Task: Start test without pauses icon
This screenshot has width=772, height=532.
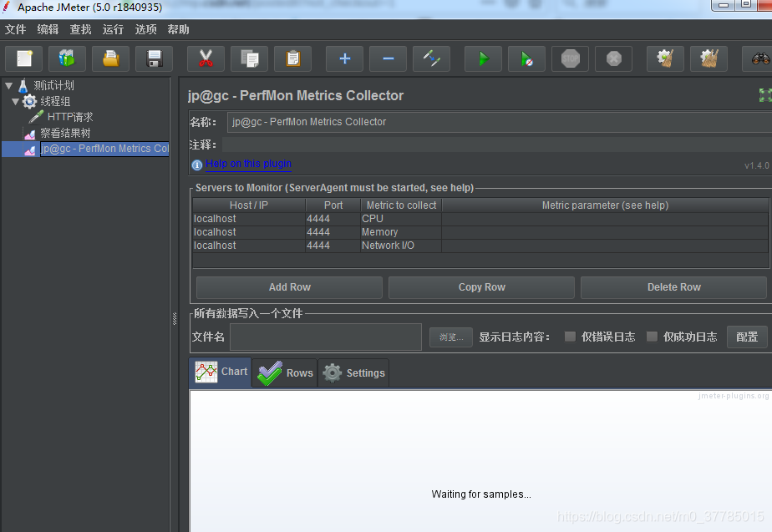Action: [x=527, y=59]
